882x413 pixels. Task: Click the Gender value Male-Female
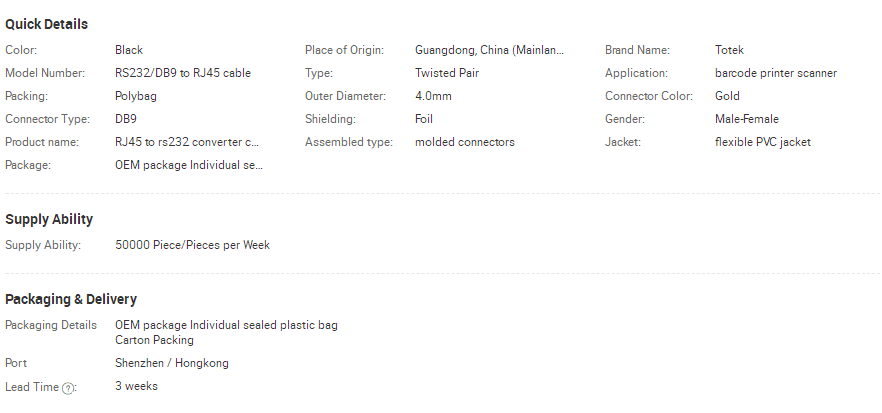747,119
